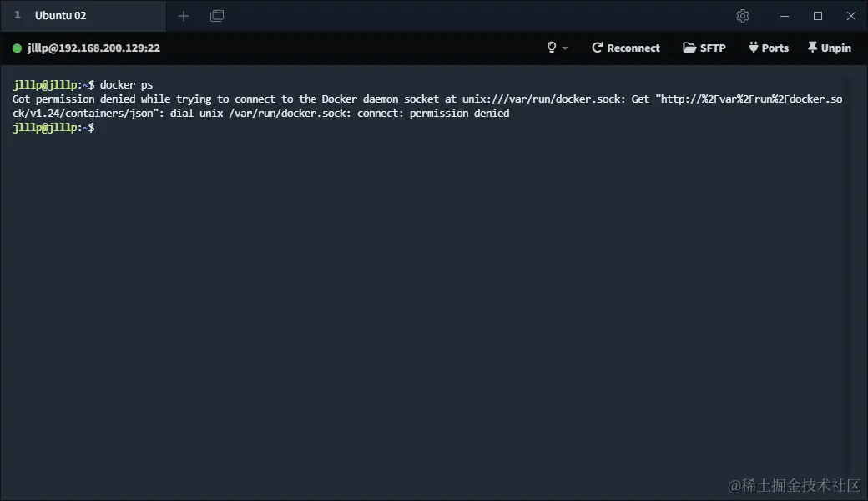Minimize the terminal window
The image size is (868, 501).
(x=785, y=16)
